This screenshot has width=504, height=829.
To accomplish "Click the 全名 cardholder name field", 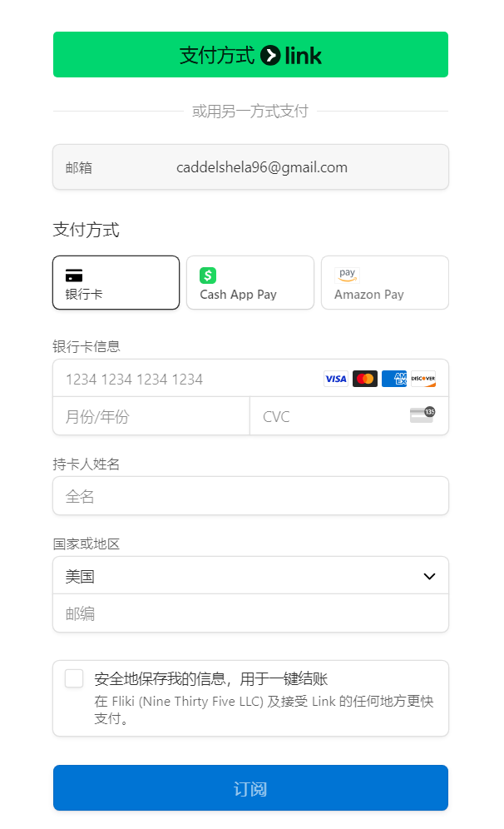I will (250, 496).
